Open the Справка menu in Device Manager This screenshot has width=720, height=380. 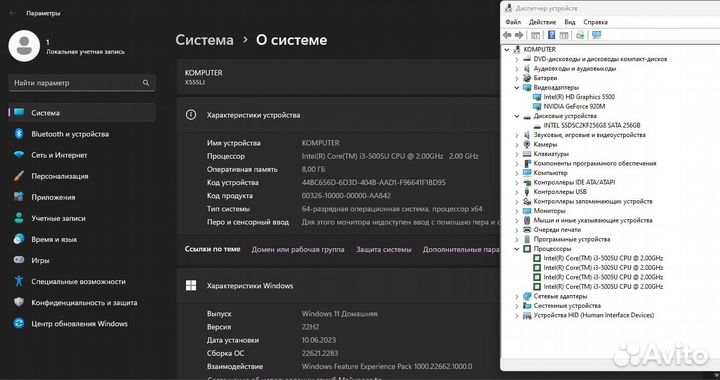pos(596,22)
